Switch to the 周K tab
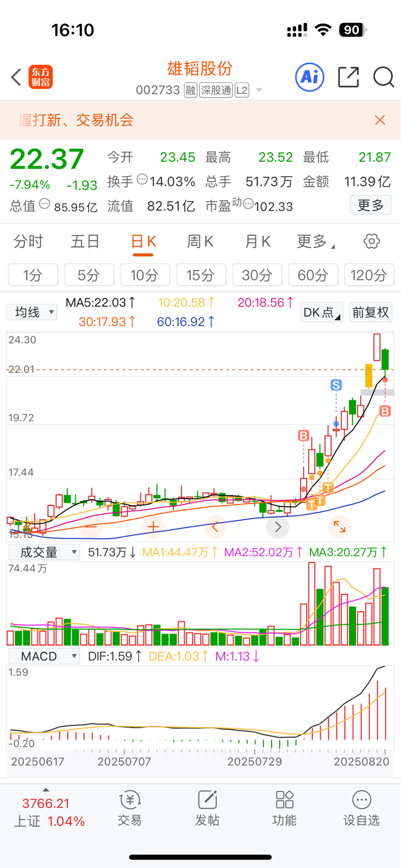Screen dimensions: 401x868 pyautogui.click(x=200, y=241)
